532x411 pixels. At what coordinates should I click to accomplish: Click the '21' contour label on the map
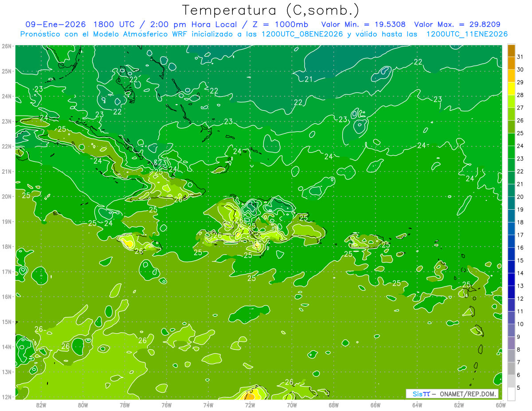309,79
